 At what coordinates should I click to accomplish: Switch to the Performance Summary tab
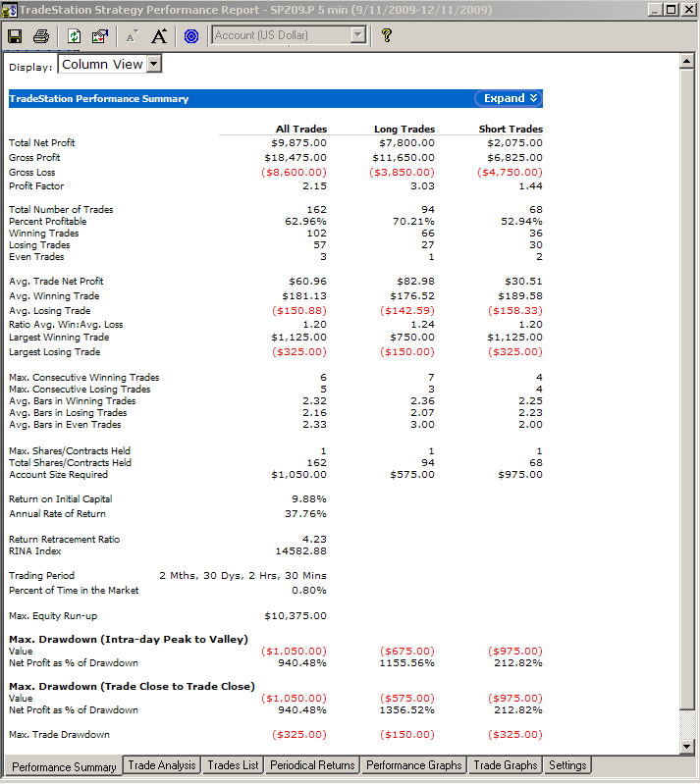[64, 766]
